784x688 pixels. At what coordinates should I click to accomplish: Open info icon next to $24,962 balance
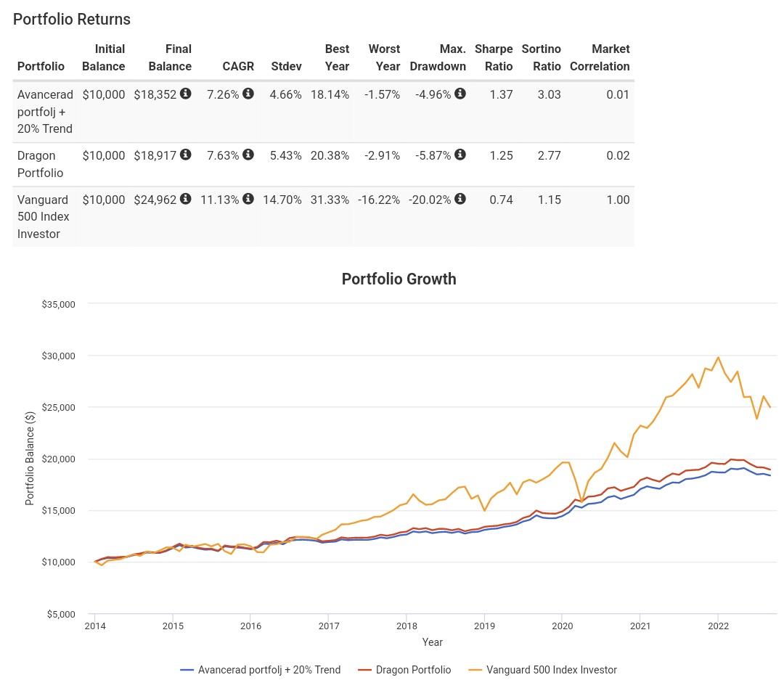click(186, 200)
